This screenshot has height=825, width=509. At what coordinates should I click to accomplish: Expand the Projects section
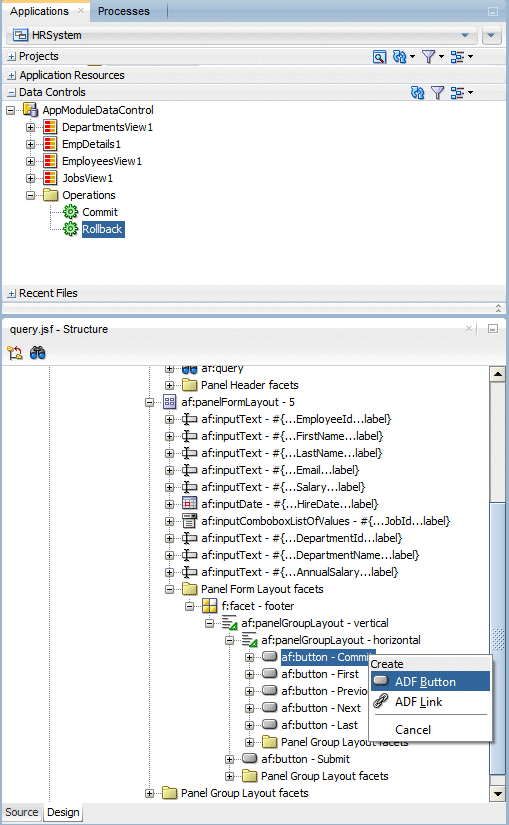click(12, 57)
